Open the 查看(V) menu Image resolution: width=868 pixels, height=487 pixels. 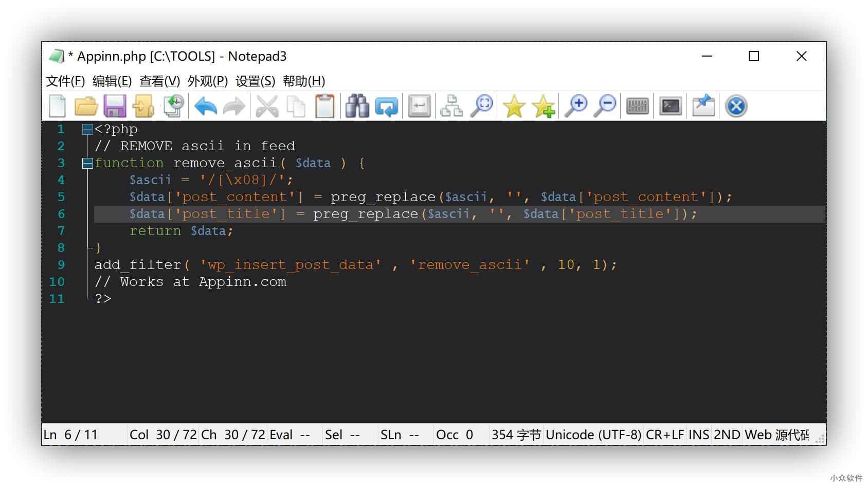[160, 81]
